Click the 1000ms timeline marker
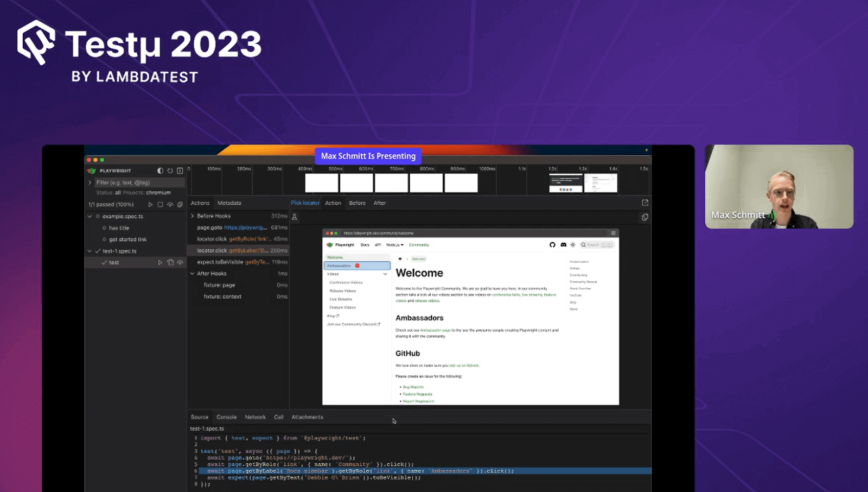This screenshot has height=492, width=868. [487, 169]
